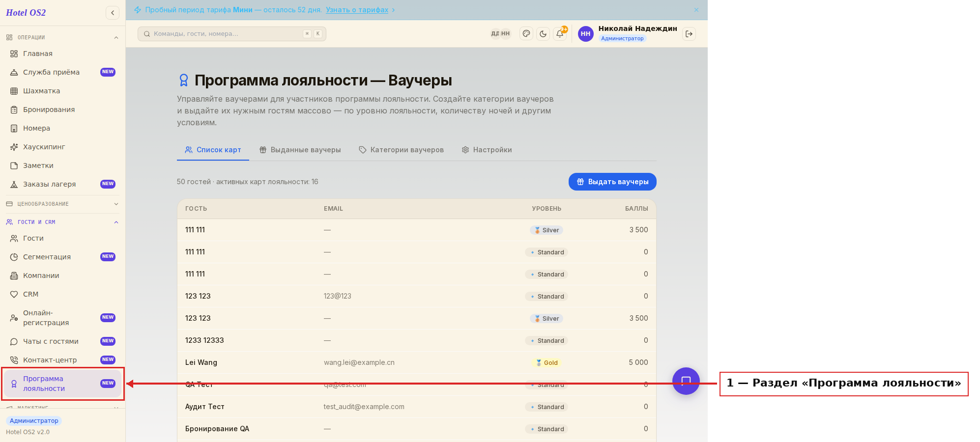
Task: Open Заметки in the sidebar
Action: pos(62,166)
